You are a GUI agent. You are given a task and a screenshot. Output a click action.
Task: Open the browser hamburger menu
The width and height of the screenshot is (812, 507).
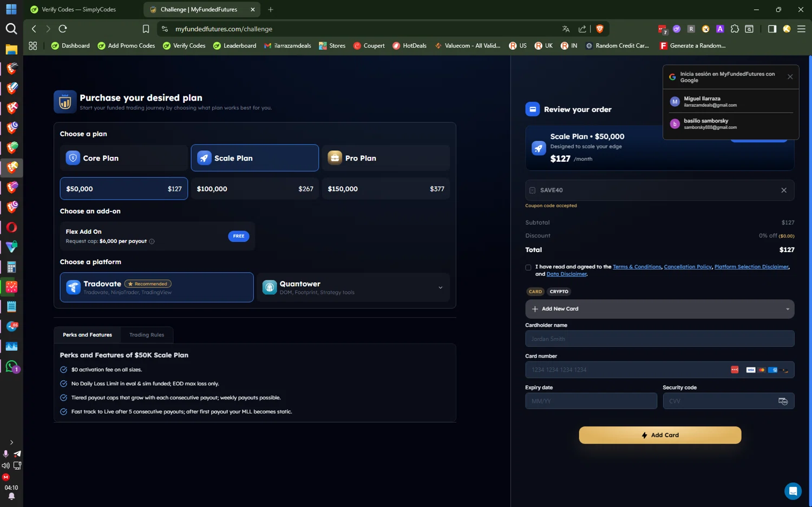pos(801,29)
